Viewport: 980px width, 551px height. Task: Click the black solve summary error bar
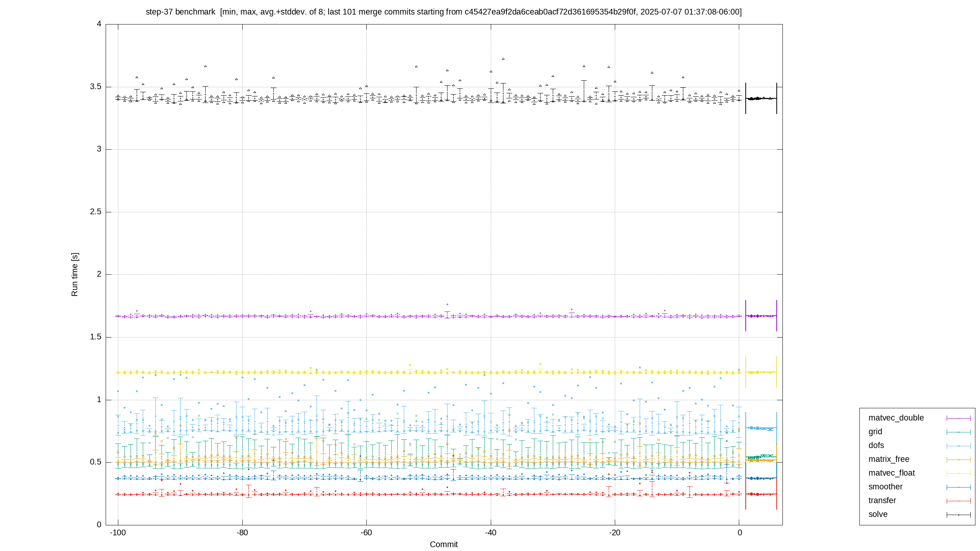click(761, 98)
